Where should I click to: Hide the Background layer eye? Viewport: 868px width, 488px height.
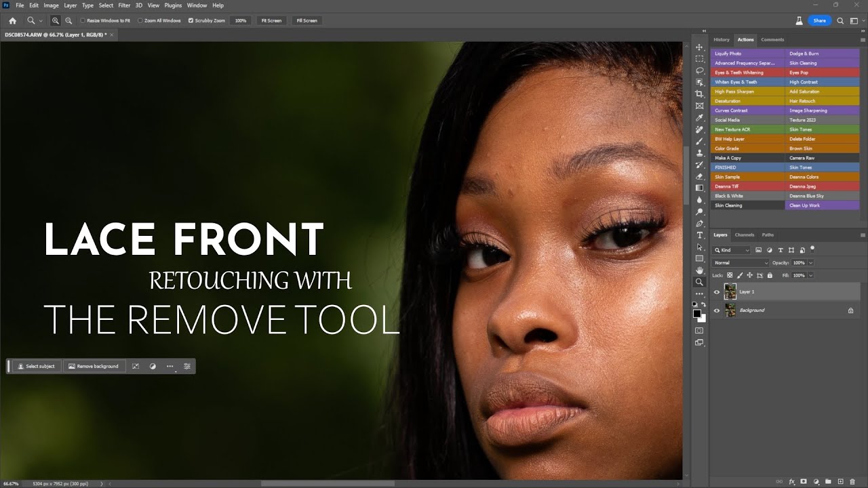717,310
